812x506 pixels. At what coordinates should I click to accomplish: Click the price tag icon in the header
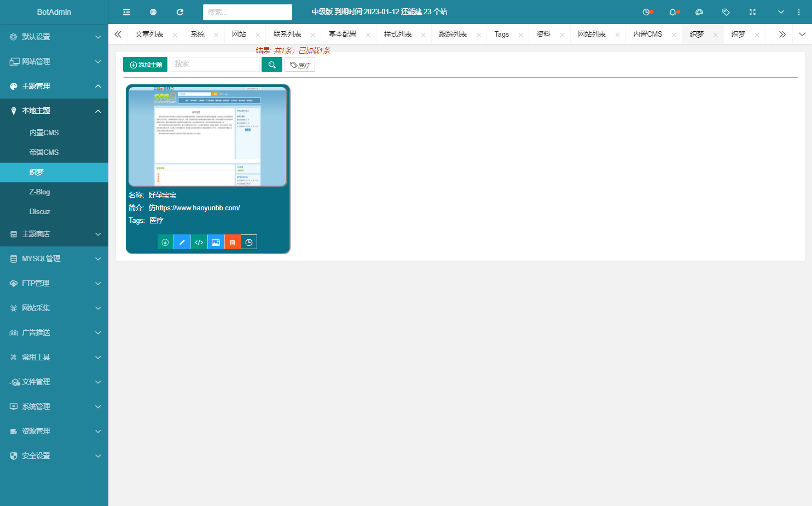pos(726,12)
